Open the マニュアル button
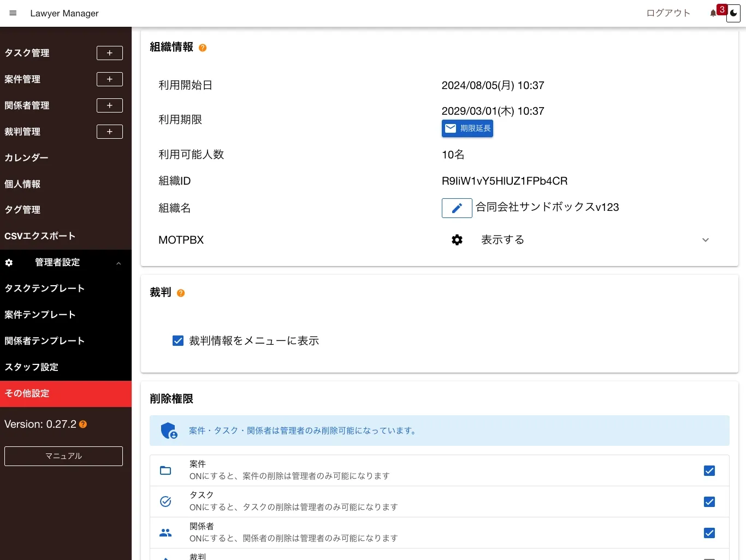This screenshot has height=560, width=746. [63, 456]
